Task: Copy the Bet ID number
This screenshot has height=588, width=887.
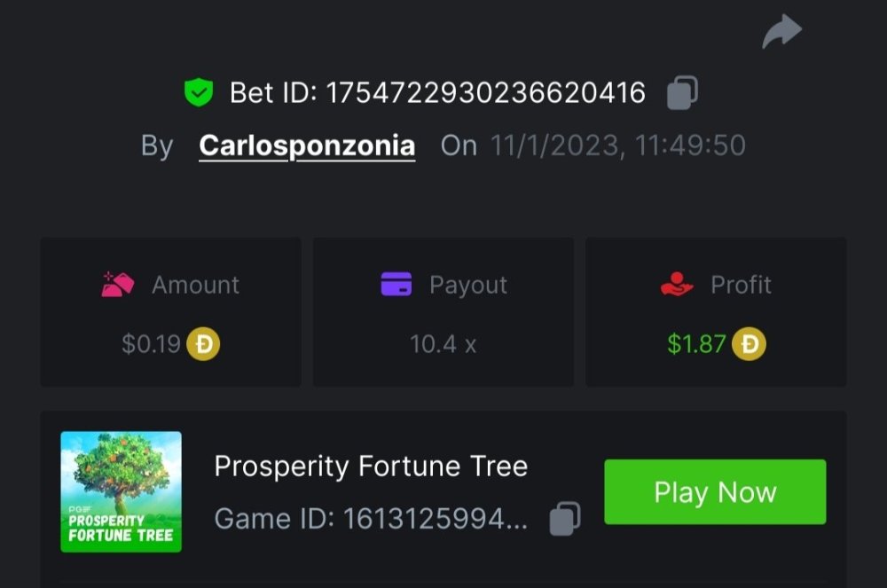Action: coord(682,92)
